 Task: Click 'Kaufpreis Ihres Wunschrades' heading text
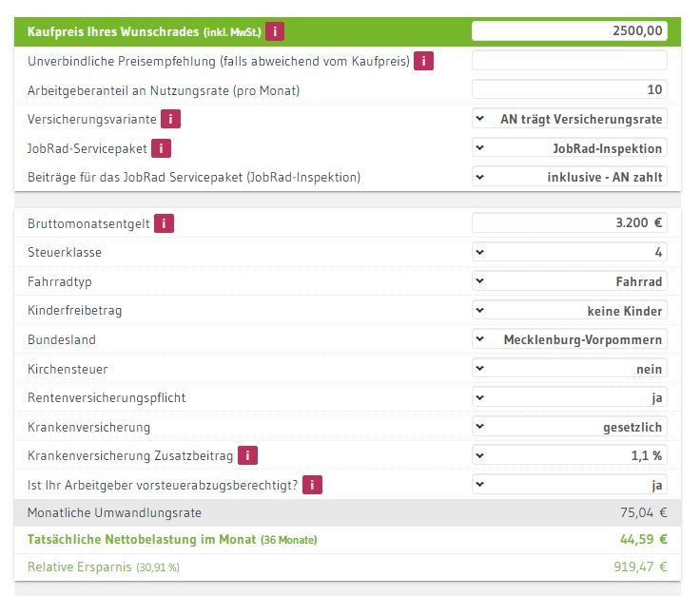tap(113, 31)
